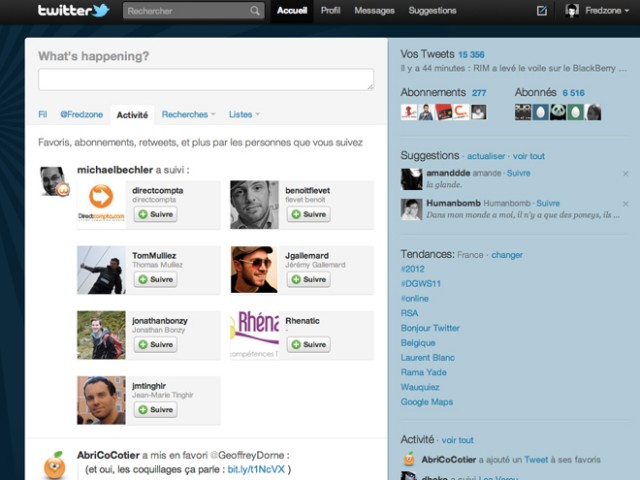Image resolution: width=640 pixels, height=480 pixels.
Task: Open Suggestions in top navigation
Action: coord(432,11)
